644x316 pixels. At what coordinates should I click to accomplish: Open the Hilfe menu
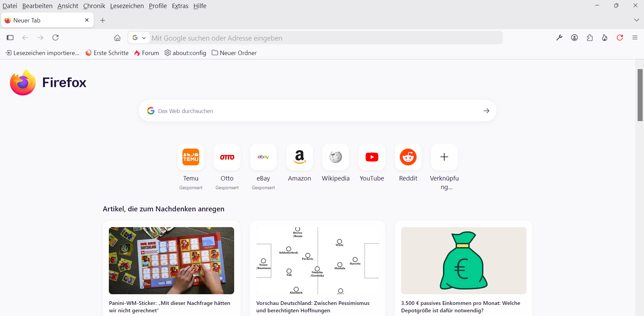tap(200, 6)
